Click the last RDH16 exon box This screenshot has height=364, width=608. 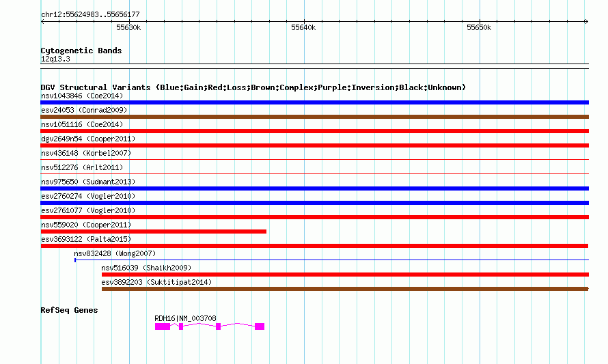(x=260, y=326)
